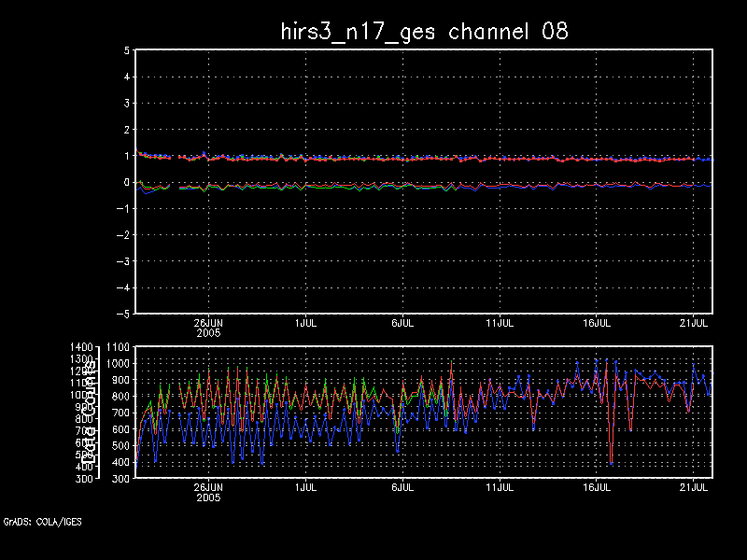Viewport: 747px width, 560px height.
Task: Select the 1JUL date label under the upper chart
Action: (x=304, y=322)
